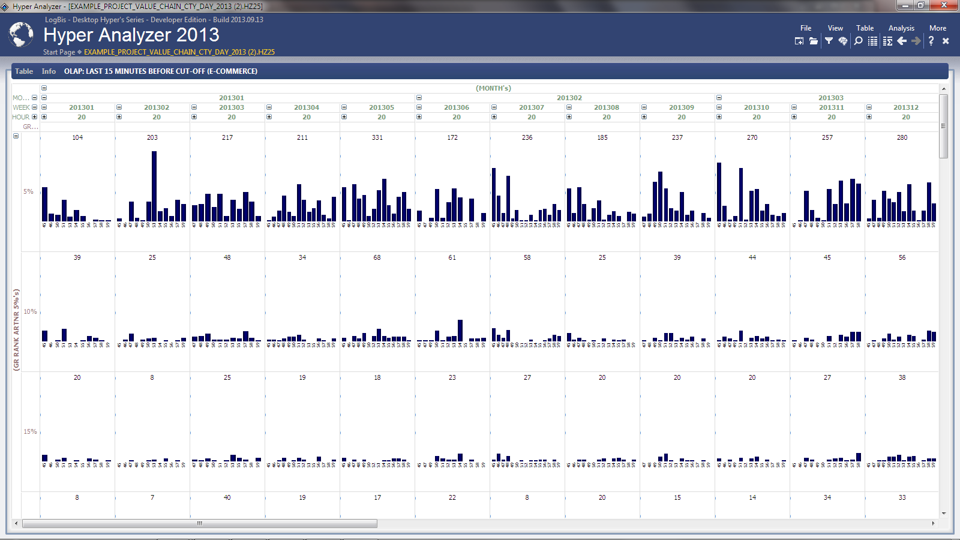This screenshot has width=960, height=540.
Task: Click the X close icon in toolbar
Action: (x=946, y=41)
